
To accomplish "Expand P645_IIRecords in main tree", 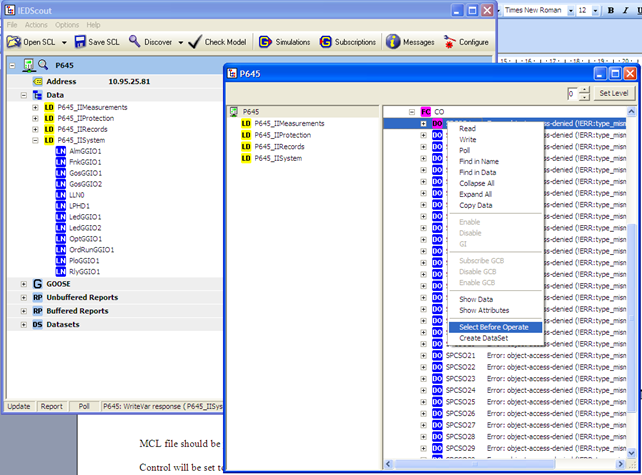I will click(35, 129).
